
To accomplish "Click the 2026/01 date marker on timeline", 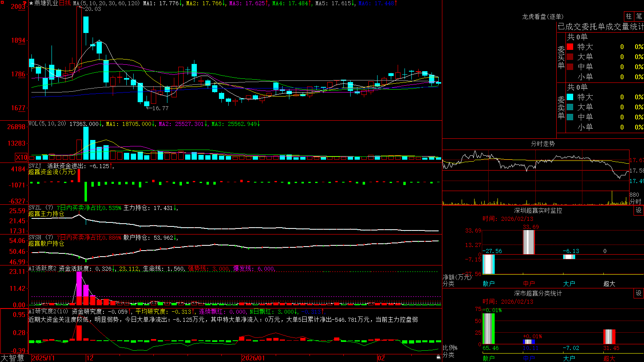I will point(253,358).
